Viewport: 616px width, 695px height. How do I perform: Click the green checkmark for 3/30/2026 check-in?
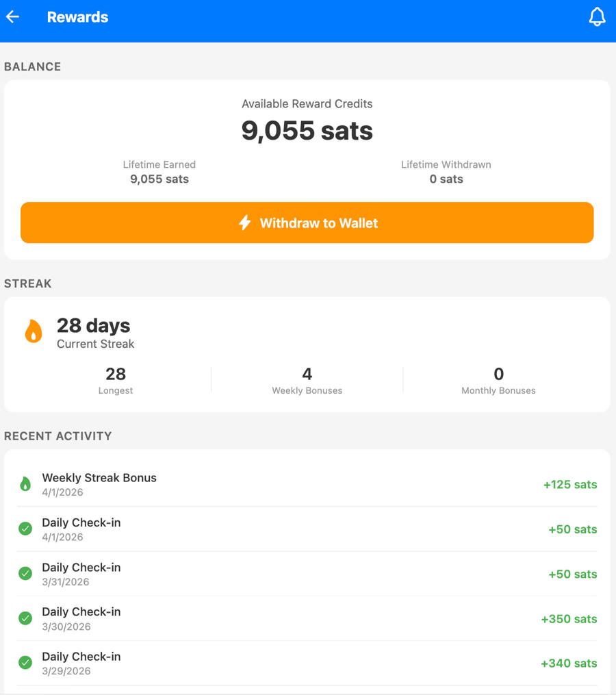tap(25, 618)
